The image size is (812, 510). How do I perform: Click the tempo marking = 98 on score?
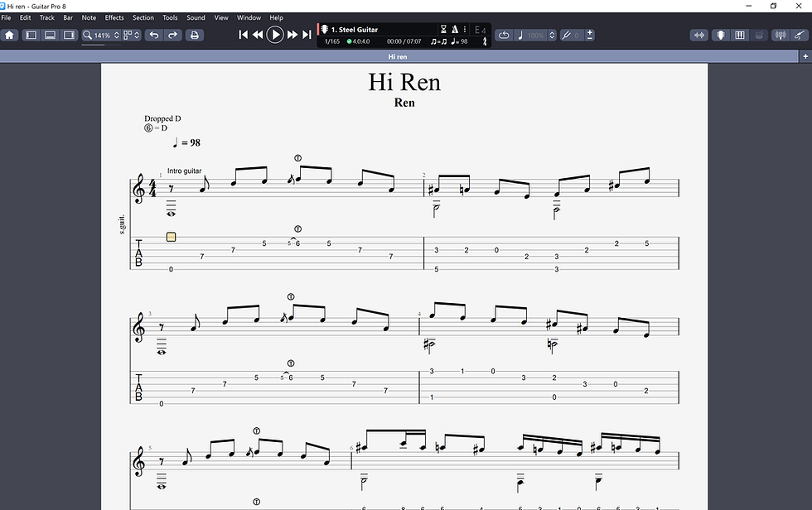click(x=187, y=142)
